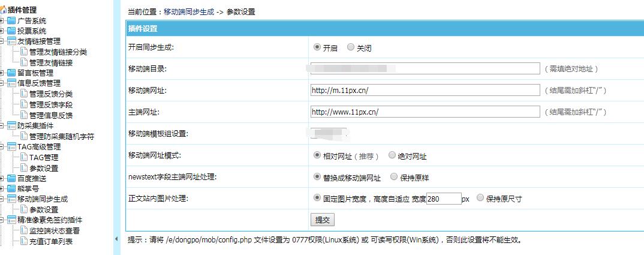644x255 pixels.
Task: Click the page icon for 管理反馈分类
Action: [24, 94]
